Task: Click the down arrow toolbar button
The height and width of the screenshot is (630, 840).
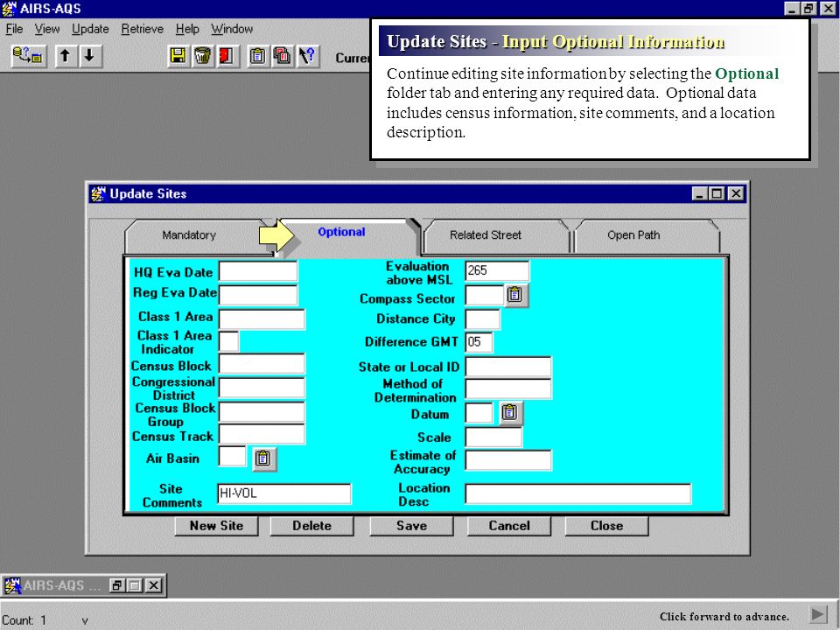Action: click(89, 56)
